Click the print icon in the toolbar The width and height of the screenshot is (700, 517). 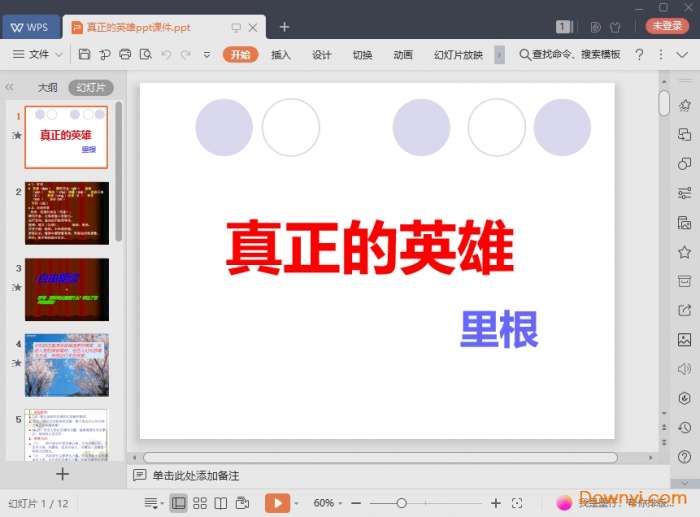click(x=125, y=54)
